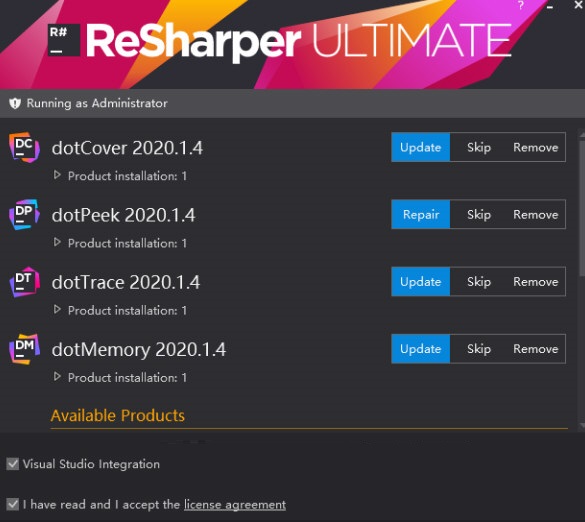Click the dotPeek 2020.1.4 title text
This screenshot has height=522, width=585.
(x=123, y=215)
